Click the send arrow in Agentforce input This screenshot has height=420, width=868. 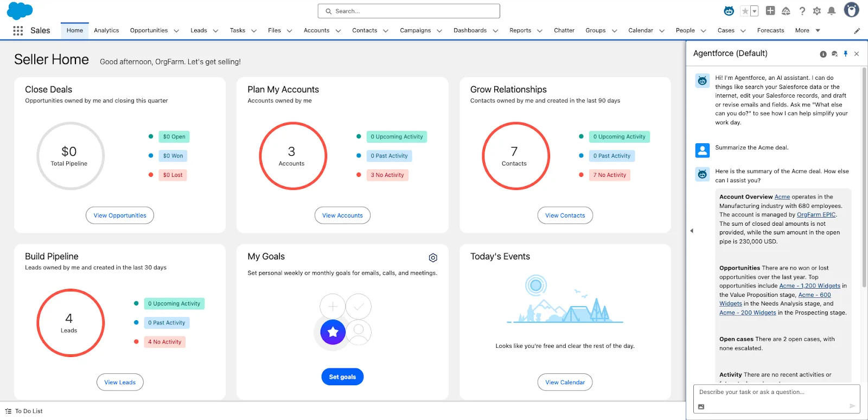click(852, 406)
